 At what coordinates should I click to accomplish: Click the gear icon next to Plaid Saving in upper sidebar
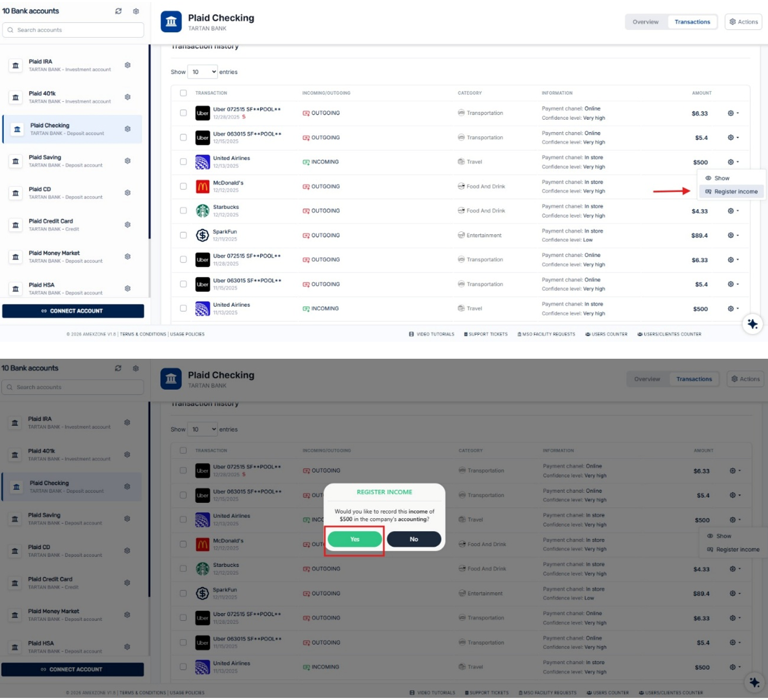127,161
